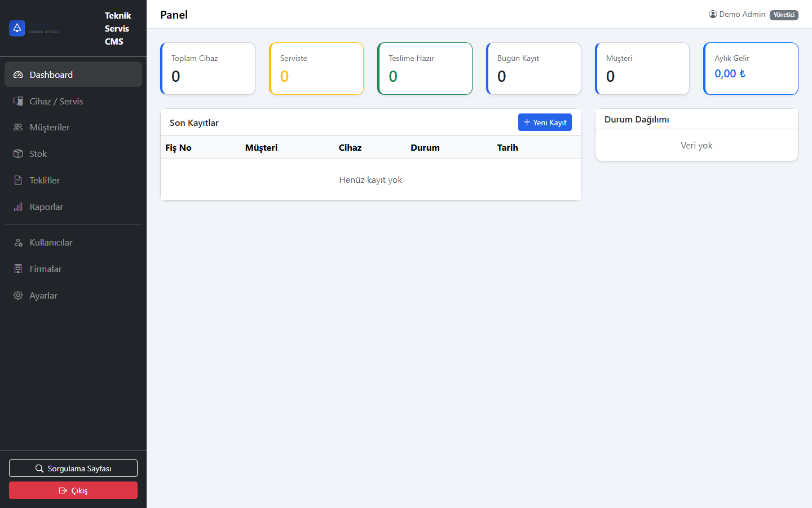This screenshot has height=508, width=812.
Task: Open the Müşteriler section
Action: (x=73, y=127)
